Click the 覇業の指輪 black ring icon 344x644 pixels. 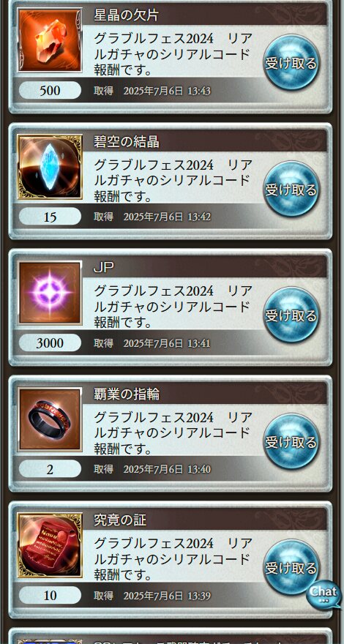click(x=50, y=419)
